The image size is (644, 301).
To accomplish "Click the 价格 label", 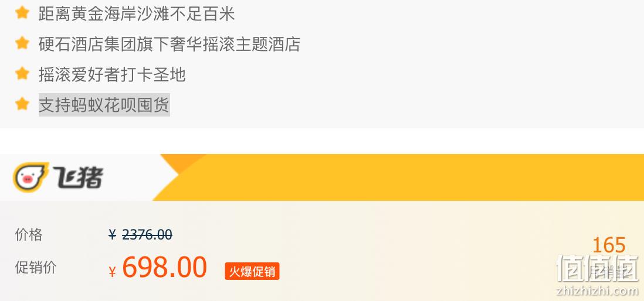I will (29, 235).
